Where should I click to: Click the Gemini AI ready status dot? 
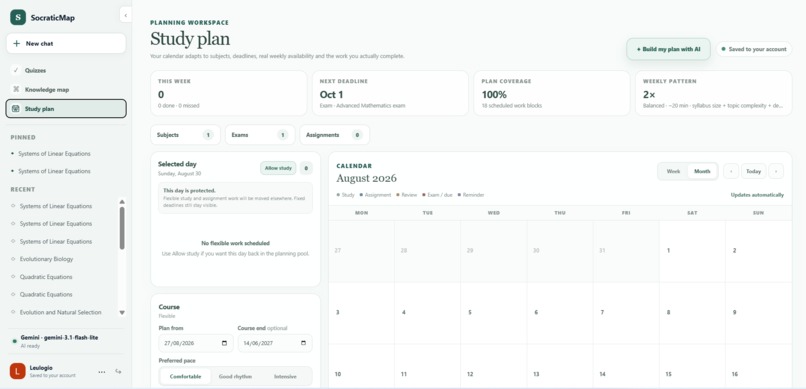pos(14,341)
